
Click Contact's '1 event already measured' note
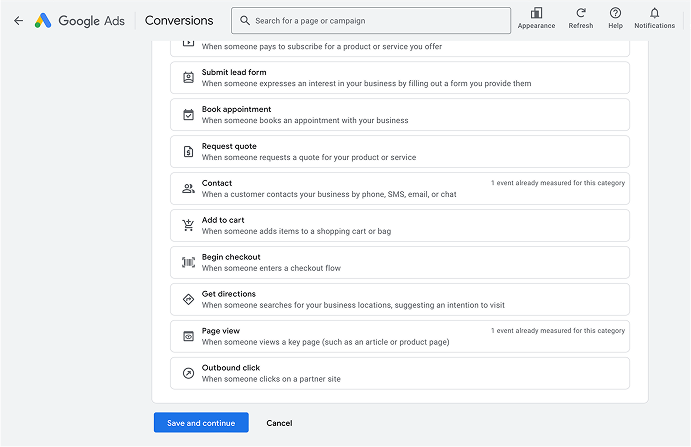click(558, 183)
